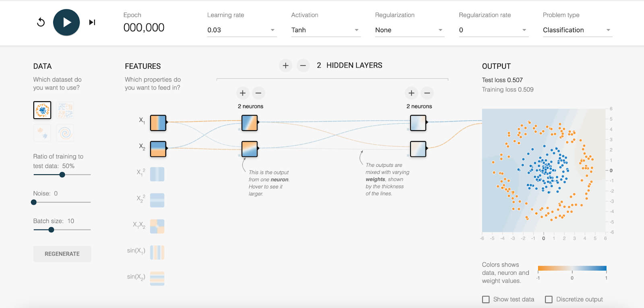Remove a neuron from second hidden layer
The image size is (644, 308).
click(x=427, y=93)
